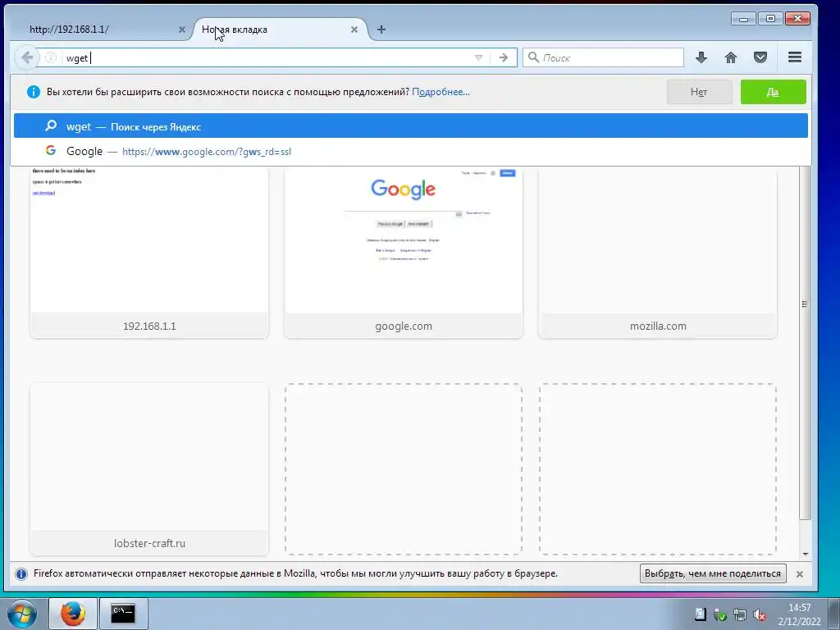
Task: Dismiss the Firefox data notification bar
Action: [x=799, y=573]
